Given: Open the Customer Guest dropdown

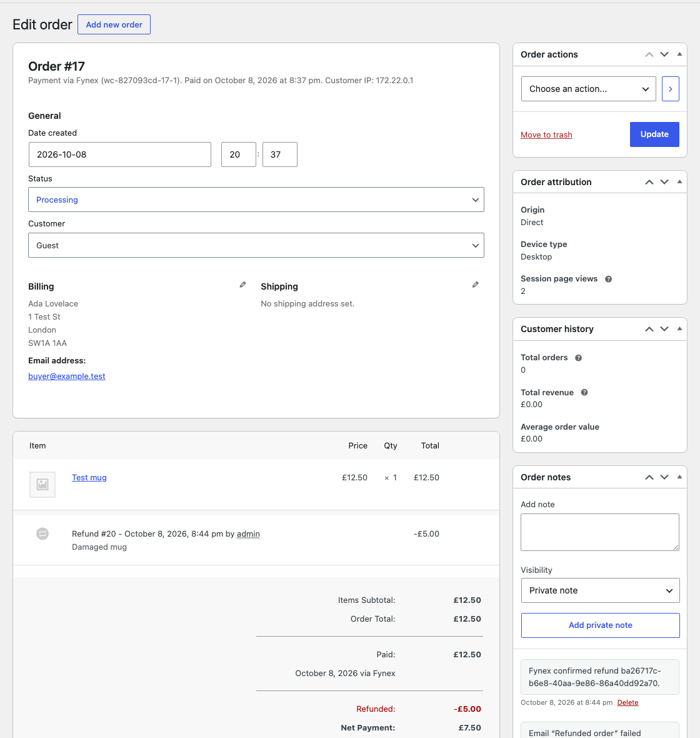Looking at the screenshot, I should coord(256,245).
